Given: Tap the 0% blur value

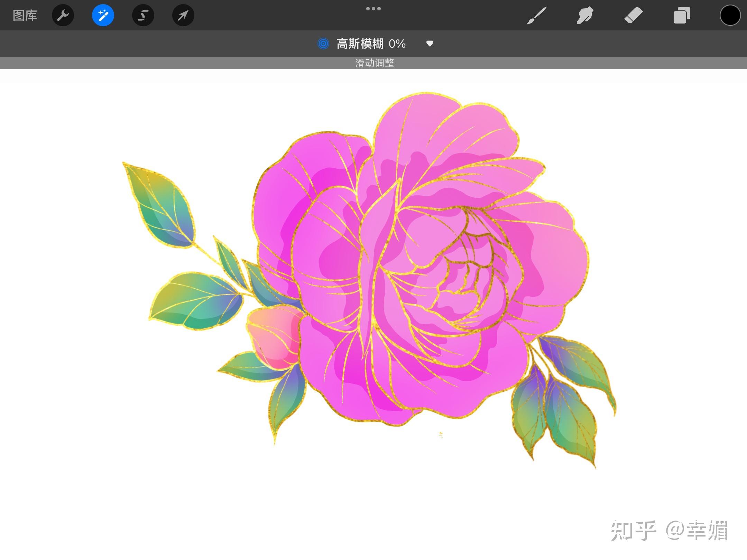Looking at the screenshot, I should [x=397, y=44].
